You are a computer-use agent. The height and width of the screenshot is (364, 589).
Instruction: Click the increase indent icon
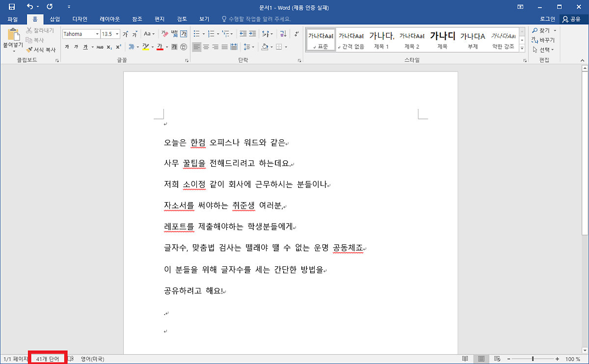[x=252, y=34]
